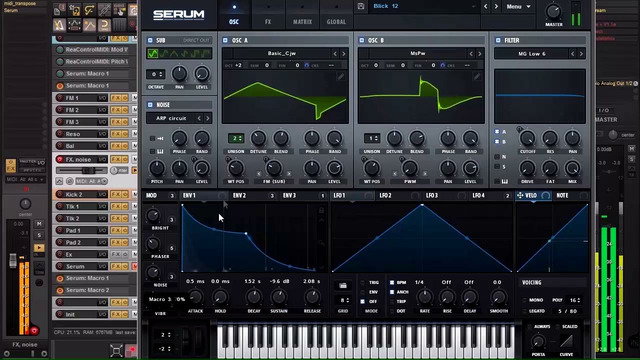Click the SUB octave stepper
Screen dimensions: 640x360
(156, 74)
